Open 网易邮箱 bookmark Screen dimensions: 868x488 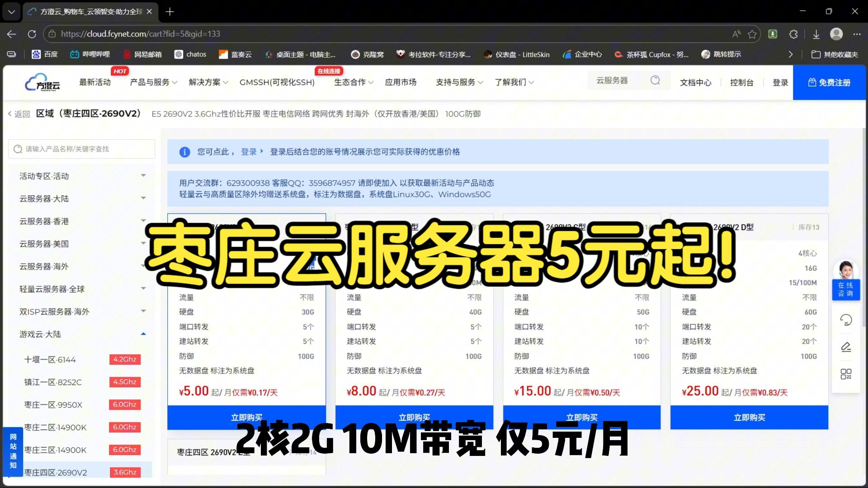point(142,54)
